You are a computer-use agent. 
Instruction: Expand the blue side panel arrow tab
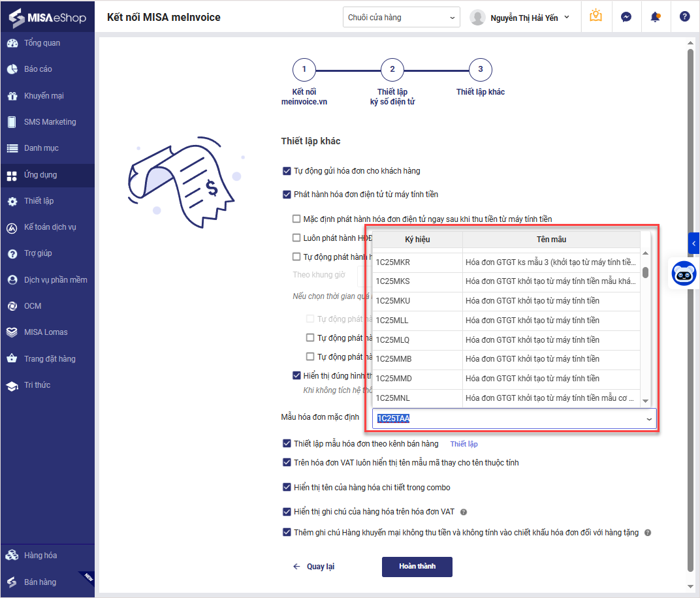[693, 244]
